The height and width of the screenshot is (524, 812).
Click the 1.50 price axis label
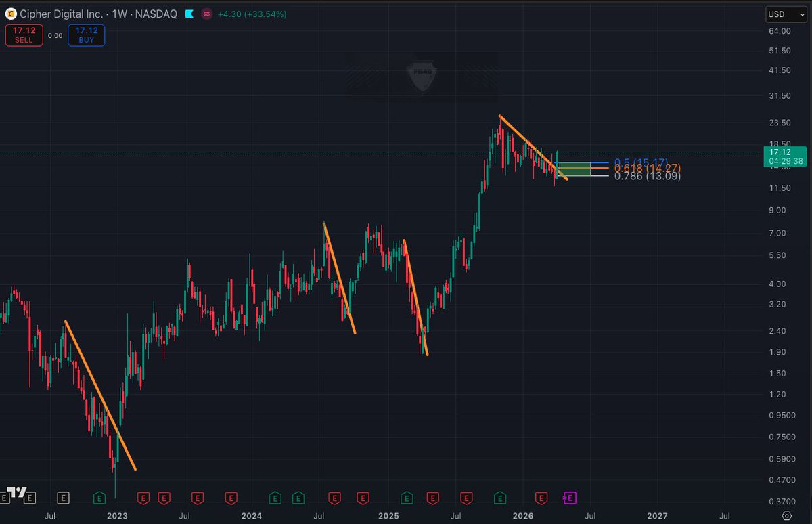(777, 374)
